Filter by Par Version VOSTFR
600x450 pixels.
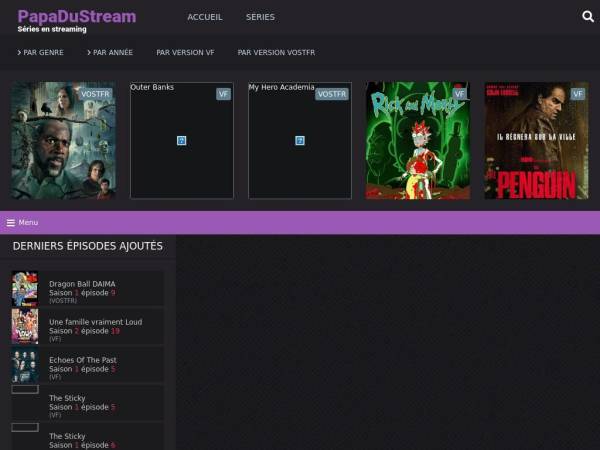pos(276,52)
